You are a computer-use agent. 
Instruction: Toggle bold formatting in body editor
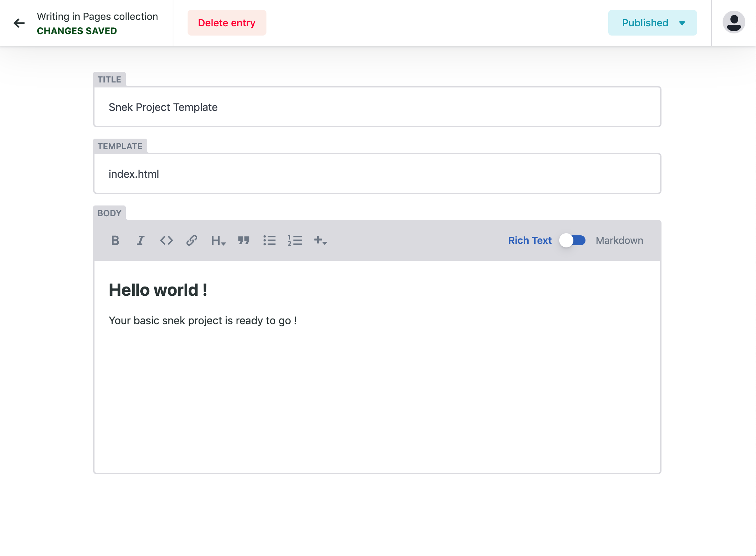pos(115,241)
